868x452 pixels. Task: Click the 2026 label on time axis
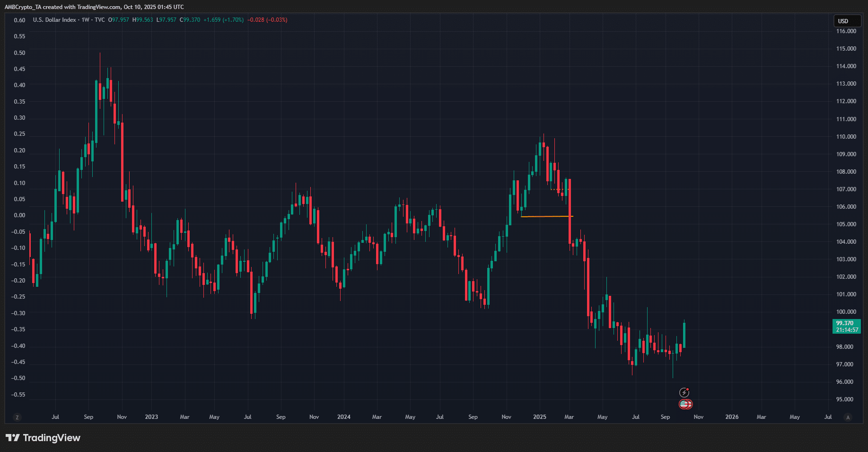pyautogui.click(x=731, y=417)
